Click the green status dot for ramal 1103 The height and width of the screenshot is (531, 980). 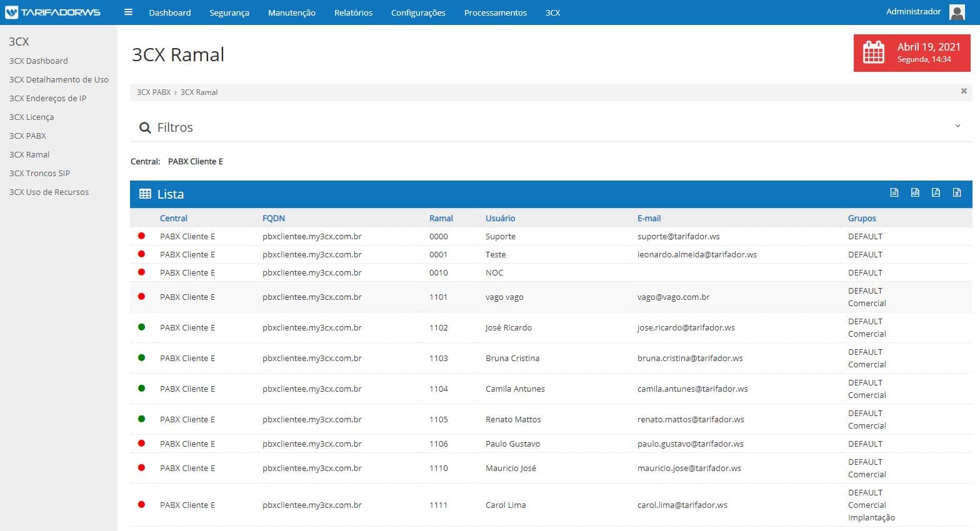(x=141, y=357)
